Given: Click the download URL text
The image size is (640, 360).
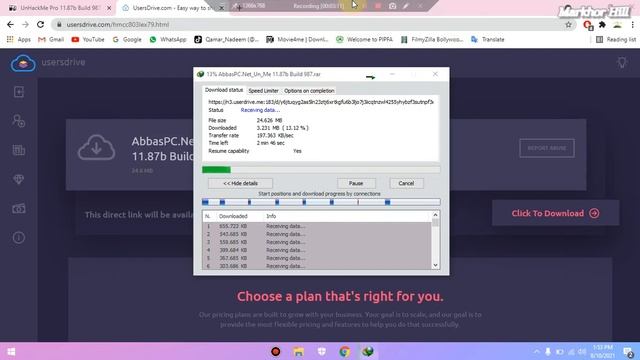Looking at the screenshot, I should (x=321, y=102).
